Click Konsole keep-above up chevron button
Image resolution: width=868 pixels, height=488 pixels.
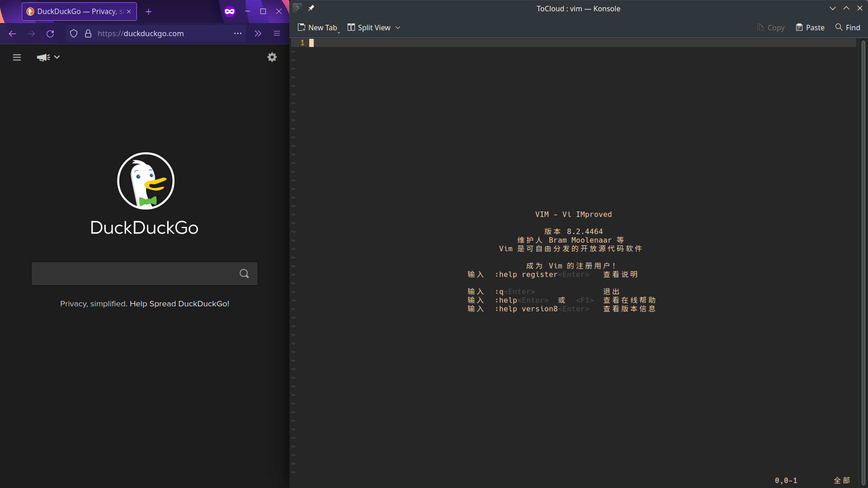pos(846,8)
